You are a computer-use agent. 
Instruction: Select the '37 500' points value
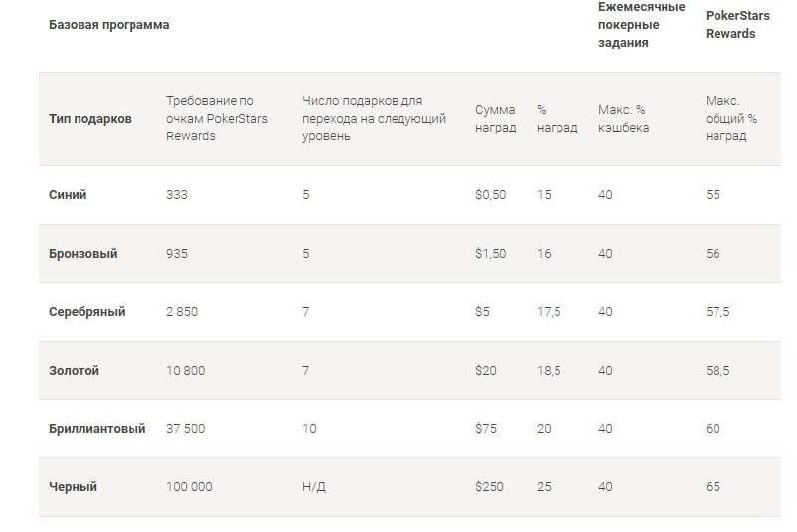[x=186, y=429]
